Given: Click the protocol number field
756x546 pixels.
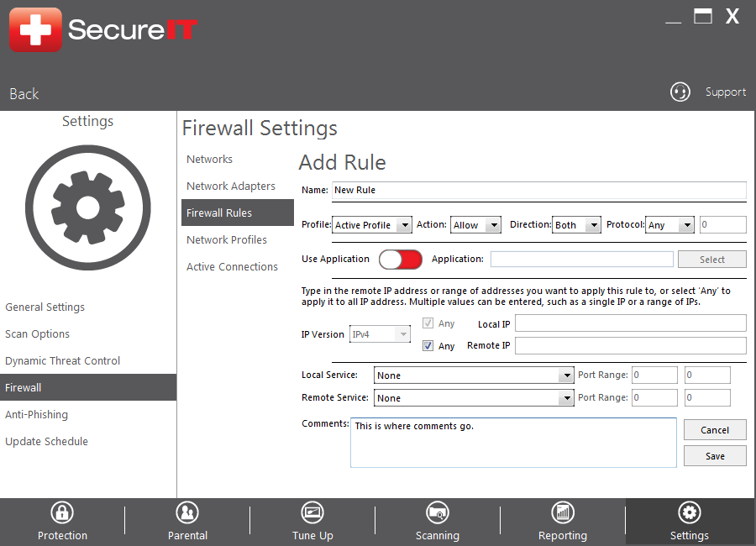Looking at the screenshot, I should (x=722, y=225).
